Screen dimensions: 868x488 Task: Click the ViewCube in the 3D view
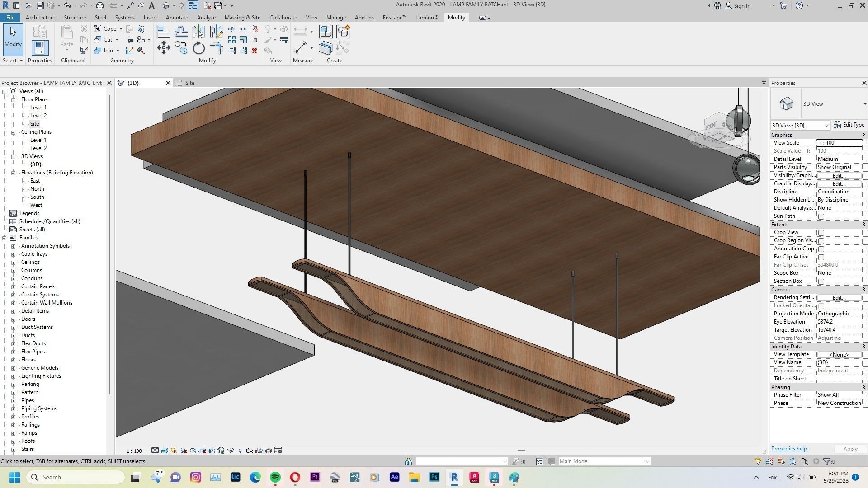click(719, 127)
